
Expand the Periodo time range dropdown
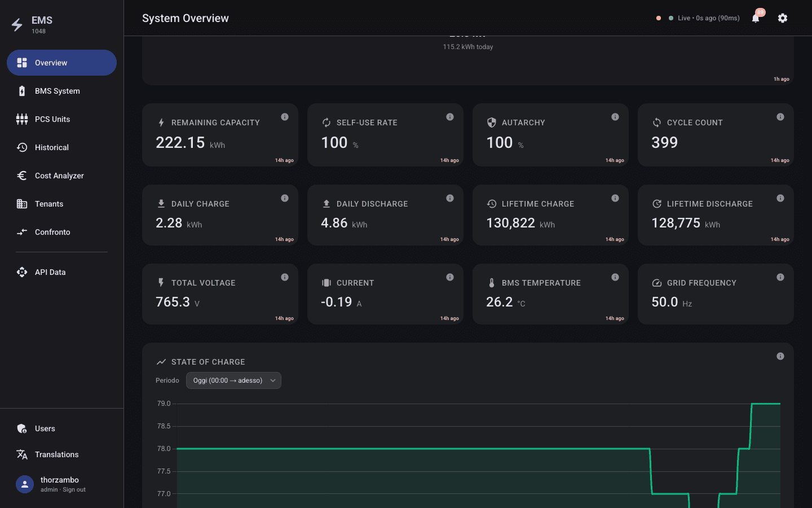click(233, 380)
